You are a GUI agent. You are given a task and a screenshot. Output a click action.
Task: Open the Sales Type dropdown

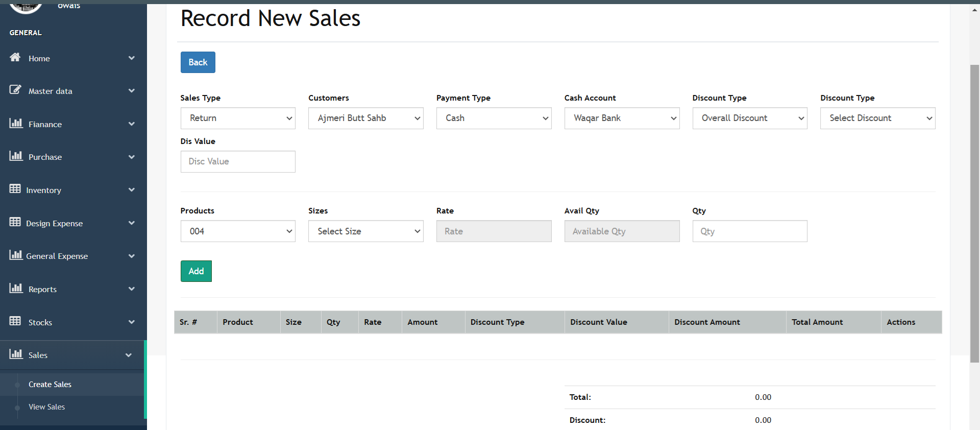click(238, 118)
